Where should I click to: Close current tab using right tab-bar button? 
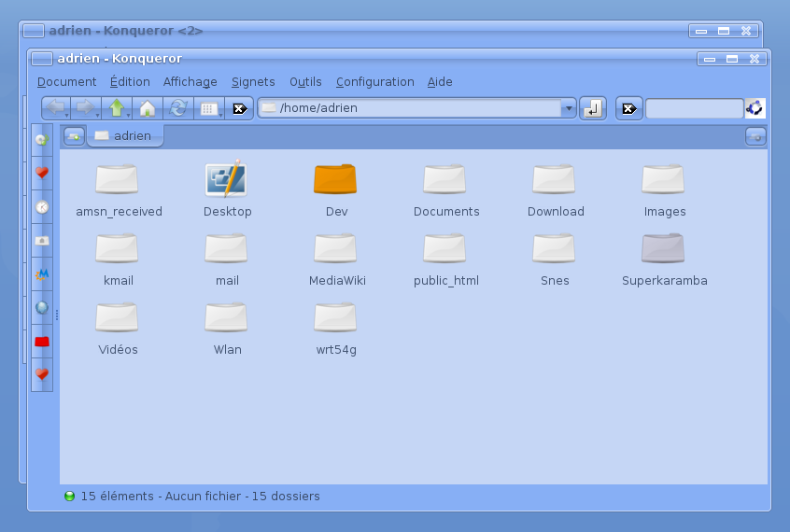755,136
